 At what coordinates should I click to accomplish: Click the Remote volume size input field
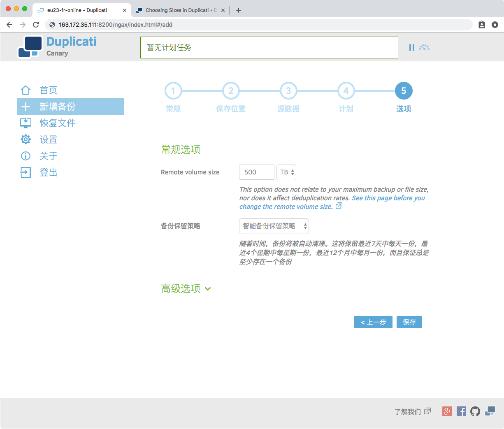pyautogui.click(x=256, y=172)
